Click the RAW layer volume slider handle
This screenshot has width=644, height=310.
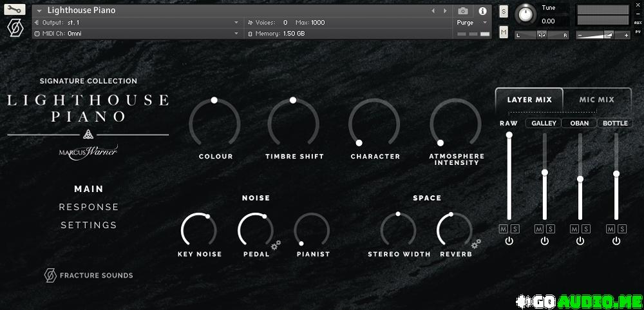(x=509, y=135)
